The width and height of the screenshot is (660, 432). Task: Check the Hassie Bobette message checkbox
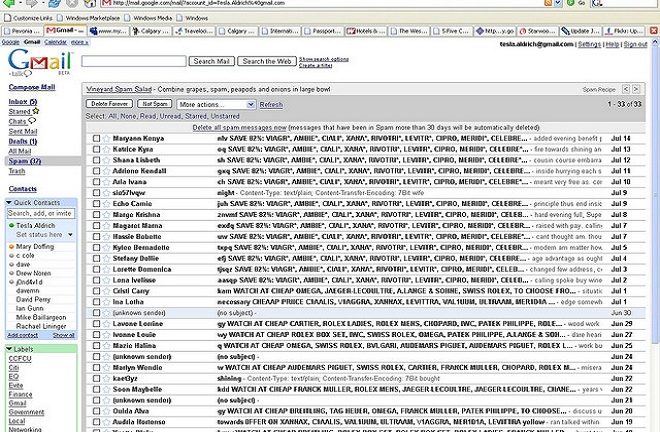pos(96,237)
